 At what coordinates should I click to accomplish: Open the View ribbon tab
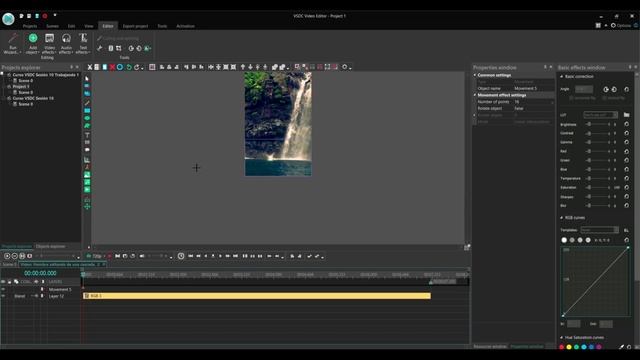pyautogui.click(x=89, y=26)
